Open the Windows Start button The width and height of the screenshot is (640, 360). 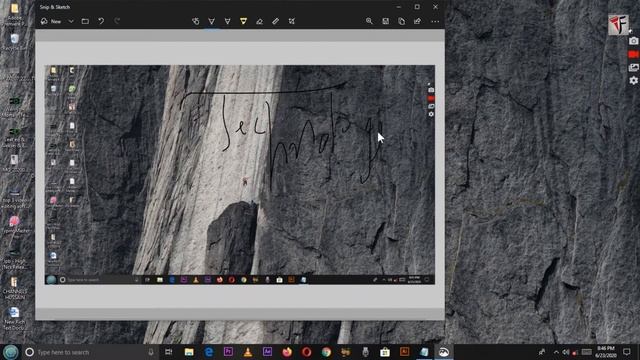point(11,352)
